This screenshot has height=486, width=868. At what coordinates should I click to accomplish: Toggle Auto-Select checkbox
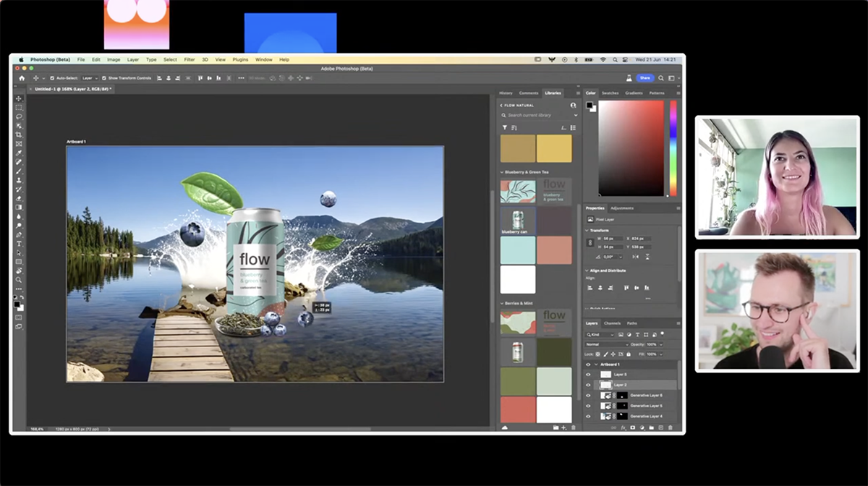tap(52, 78)
